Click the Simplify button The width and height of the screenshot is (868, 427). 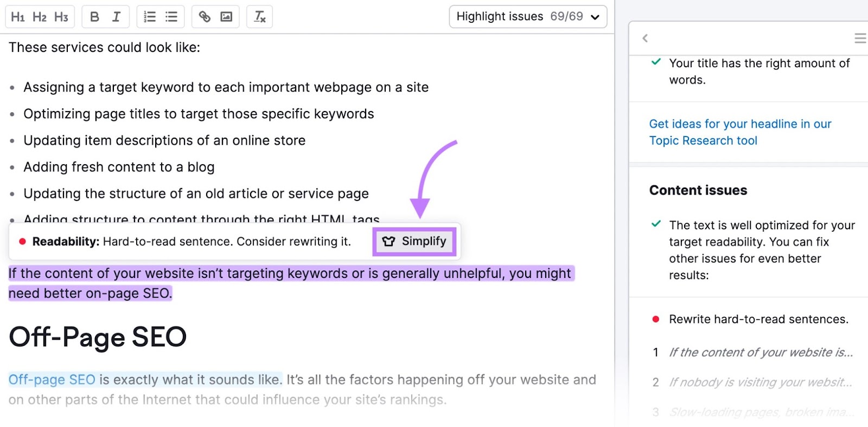click(414, 241)
